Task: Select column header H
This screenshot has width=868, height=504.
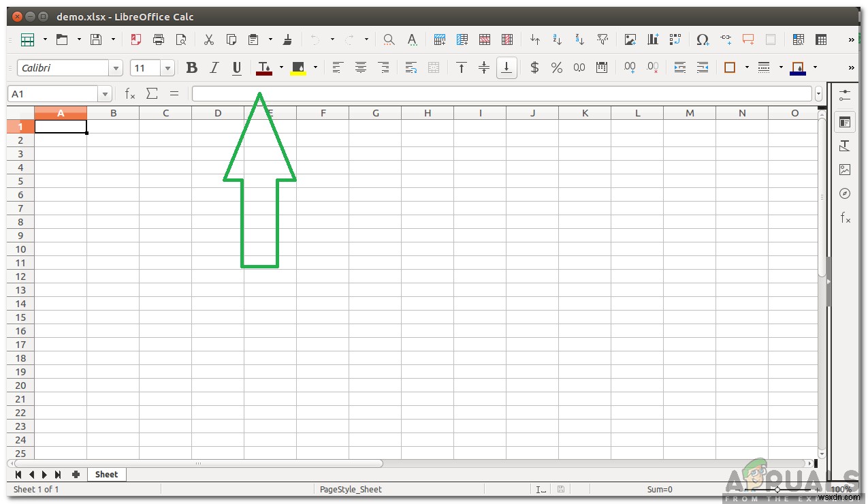Action: (428, 113)
